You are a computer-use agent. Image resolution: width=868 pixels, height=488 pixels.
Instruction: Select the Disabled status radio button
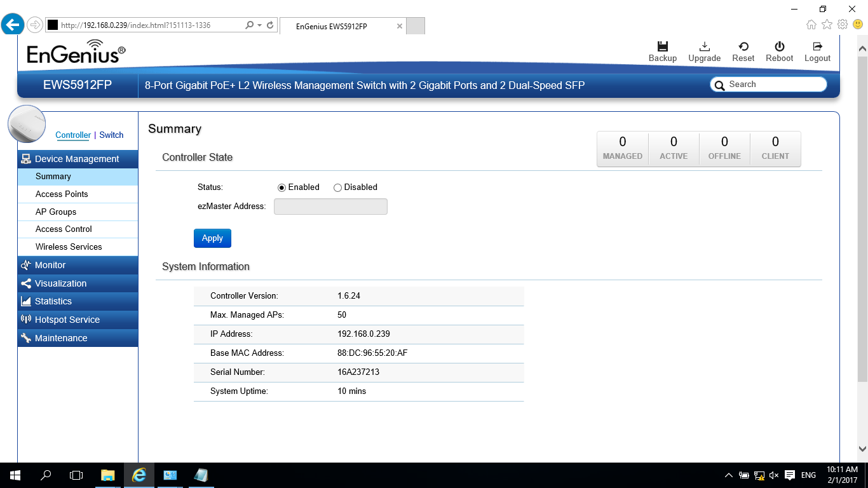click(337, 187)
